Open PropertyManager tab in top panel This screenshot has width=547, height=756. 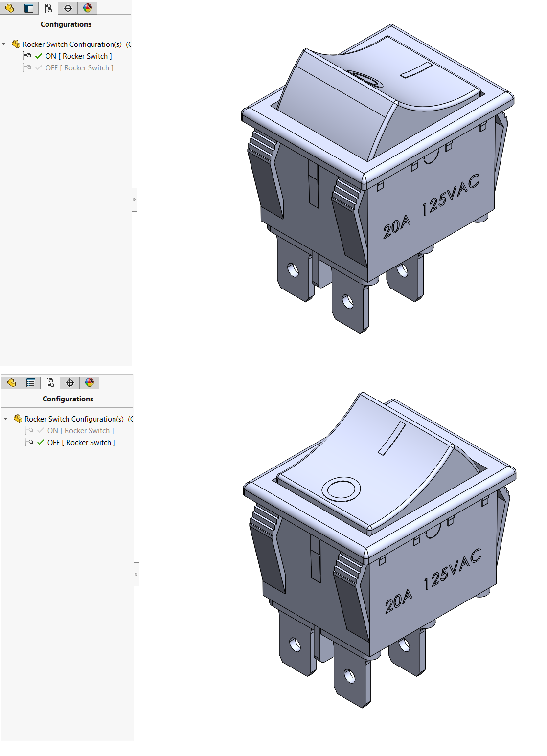pyautogui.click(x=29, y=8)
